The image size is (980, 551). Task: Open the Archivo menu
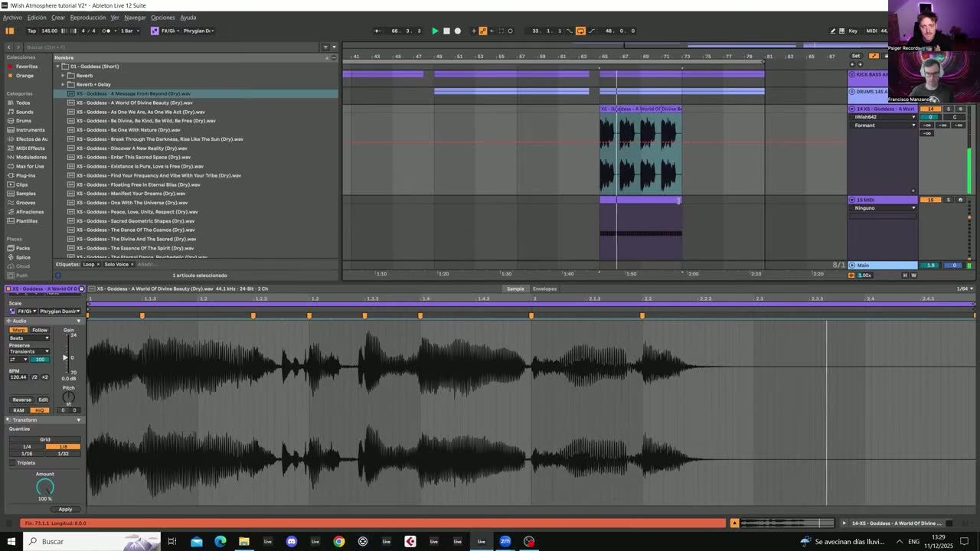click(x=12, y=17)
